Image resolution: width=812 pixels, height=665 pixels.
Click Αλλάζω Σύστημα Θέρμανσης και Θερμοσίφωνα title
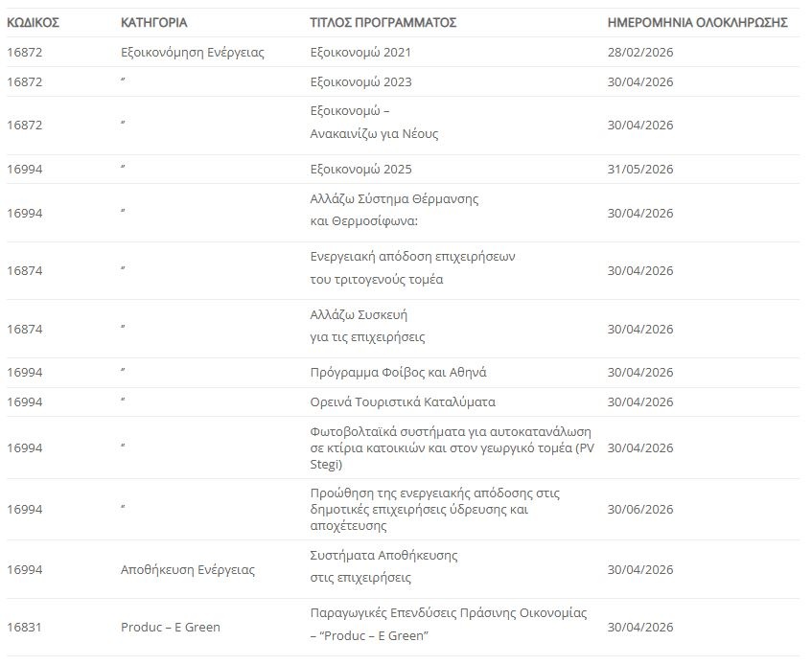[394, 210]
